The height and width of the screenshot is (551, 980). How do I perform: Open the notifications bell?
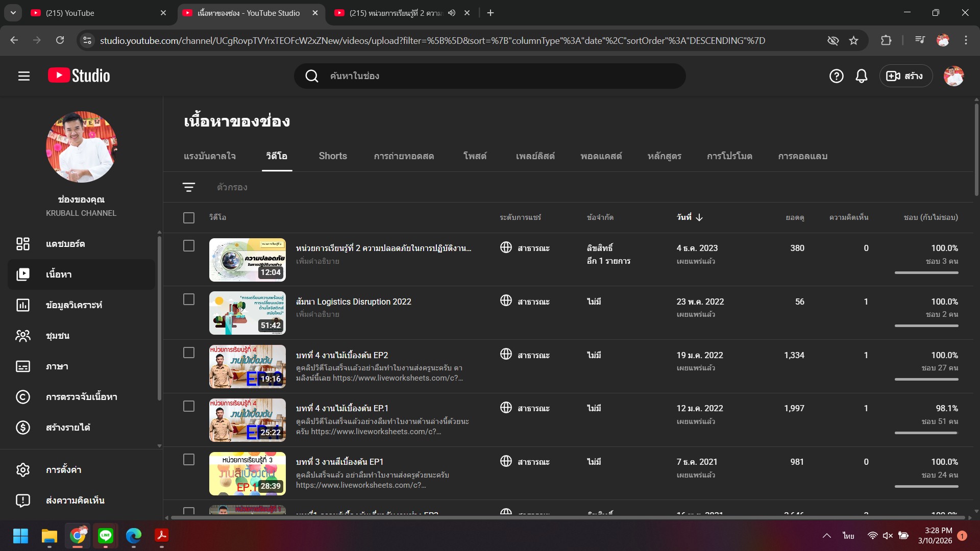(862, 76)
